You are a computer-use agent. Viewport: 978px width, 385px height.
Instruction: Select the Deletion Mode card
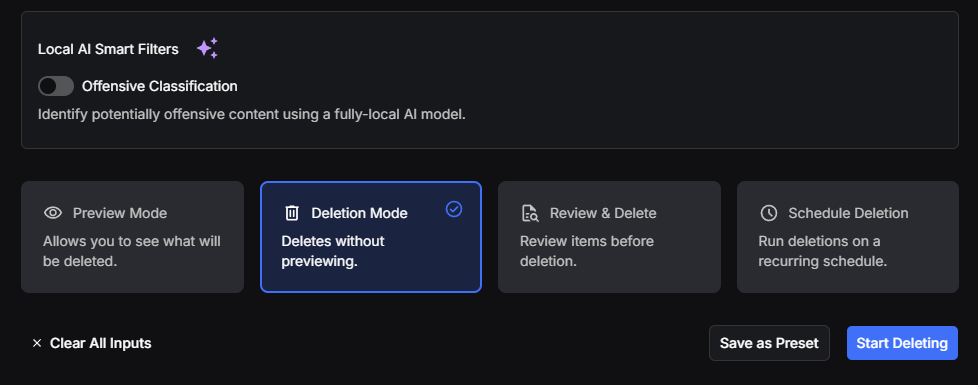click(371, 237)
